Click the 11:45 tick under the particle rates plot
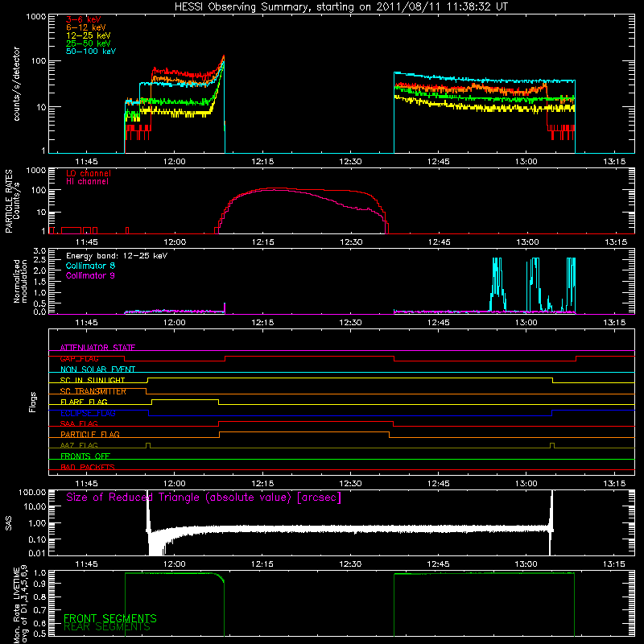This screenshot has height=644, width=644. tap(86, 242)
